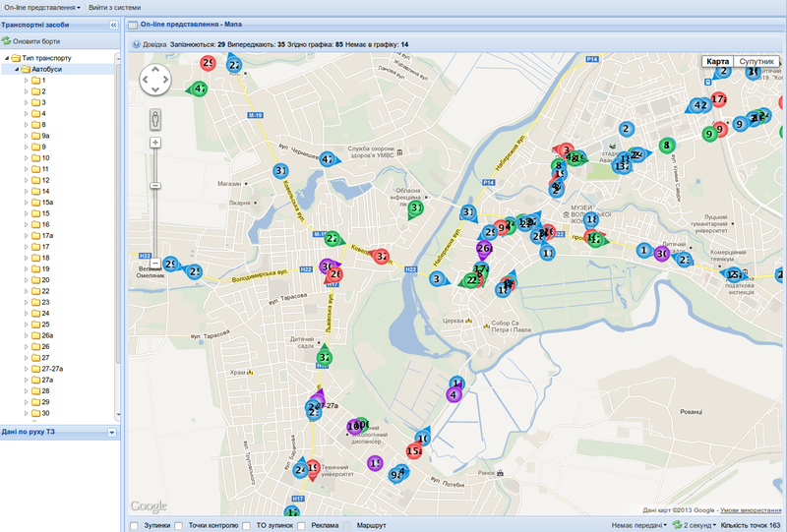Collapse the Транспортні засоби side panel
Viewport: 787px width, 532px height.
point(113,25)
